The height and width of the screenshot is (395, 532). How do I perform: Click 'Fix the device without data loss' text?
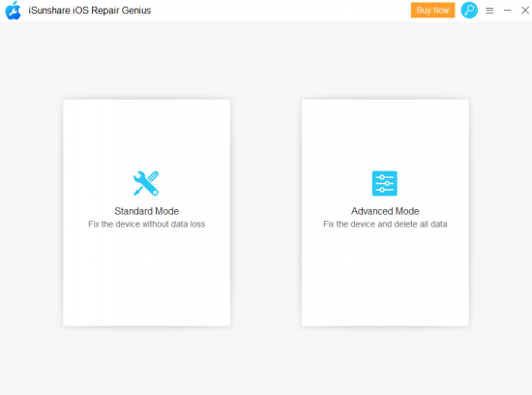147,225
